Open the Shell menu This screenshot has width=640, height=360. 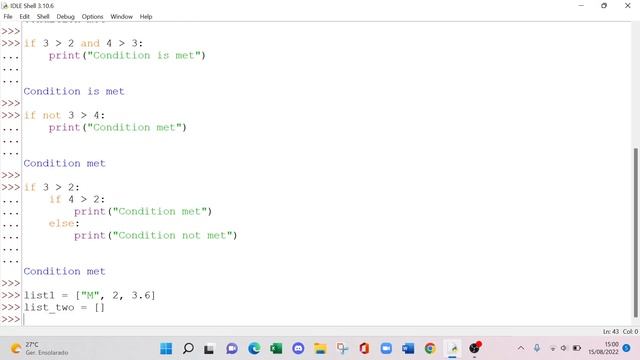[43, 17]
